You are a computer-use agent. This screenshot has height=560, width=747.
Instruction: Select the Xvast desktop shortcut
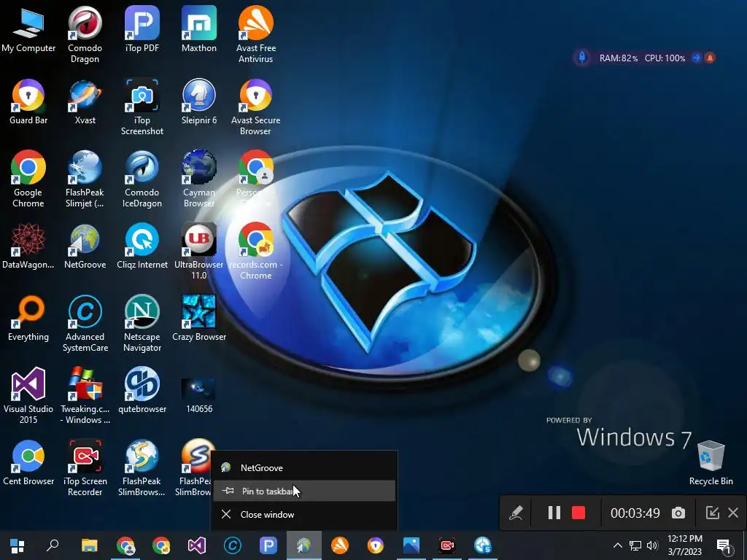coord(85,101)
